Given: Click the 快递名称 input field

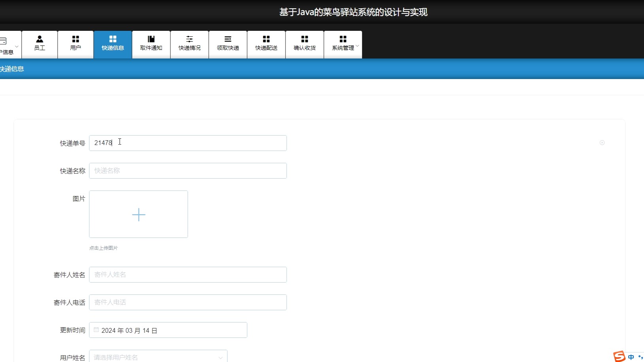Looking at the screenshot, I should click(188, 171).
